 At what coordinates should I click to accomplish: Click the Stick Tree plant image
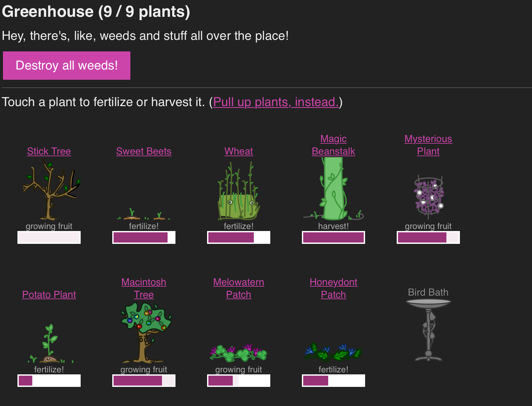point(49,190)
